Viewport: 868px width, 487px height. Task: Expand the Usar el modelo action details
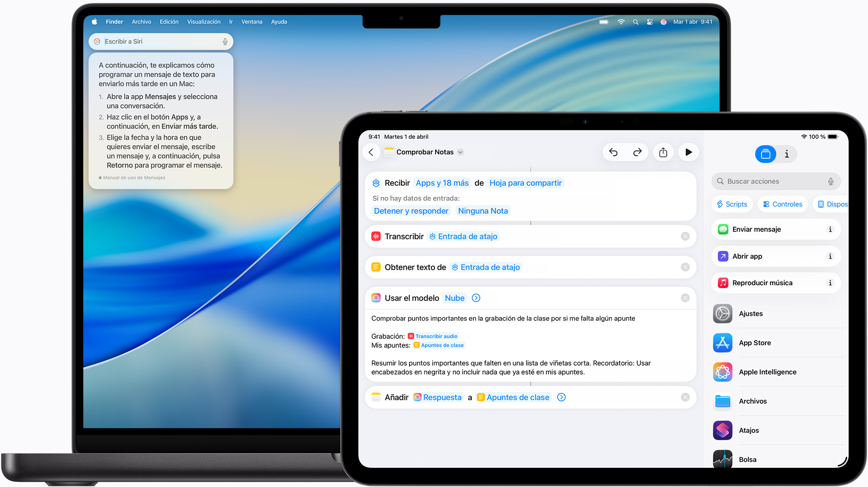tap(476, 298)
